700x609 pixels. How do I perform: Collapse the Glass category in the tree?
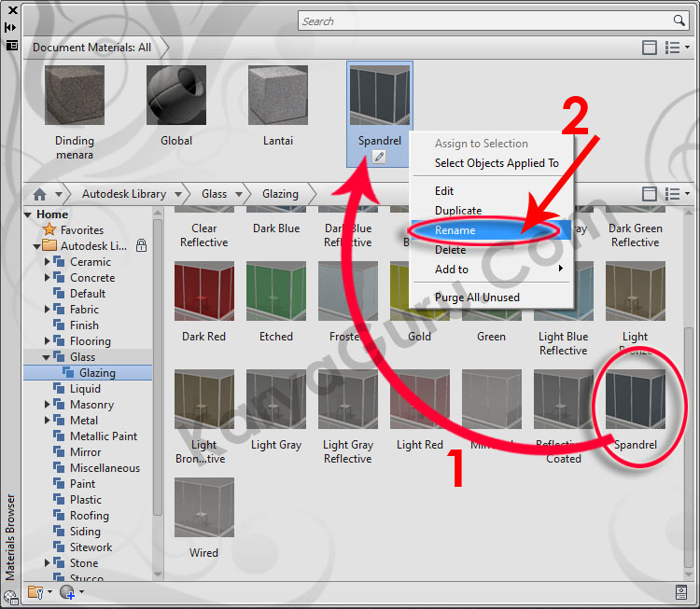(x=48, y=357)
